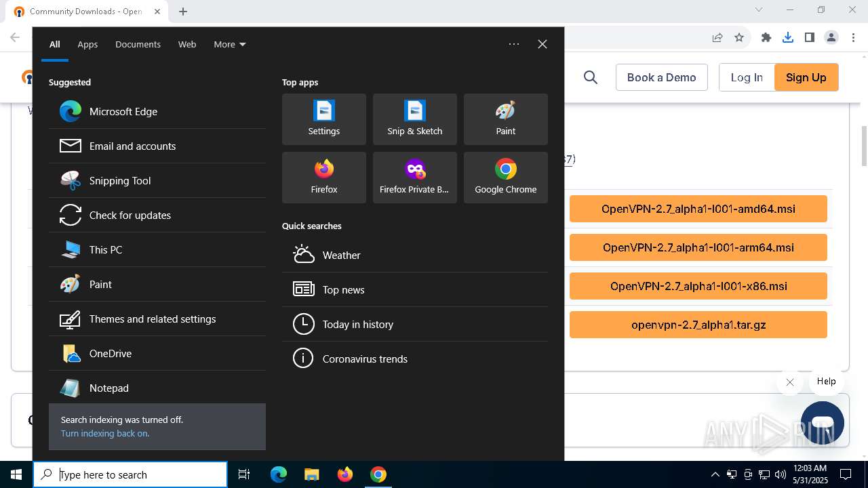Expand the More filter dropdown

tap(230, 44)
